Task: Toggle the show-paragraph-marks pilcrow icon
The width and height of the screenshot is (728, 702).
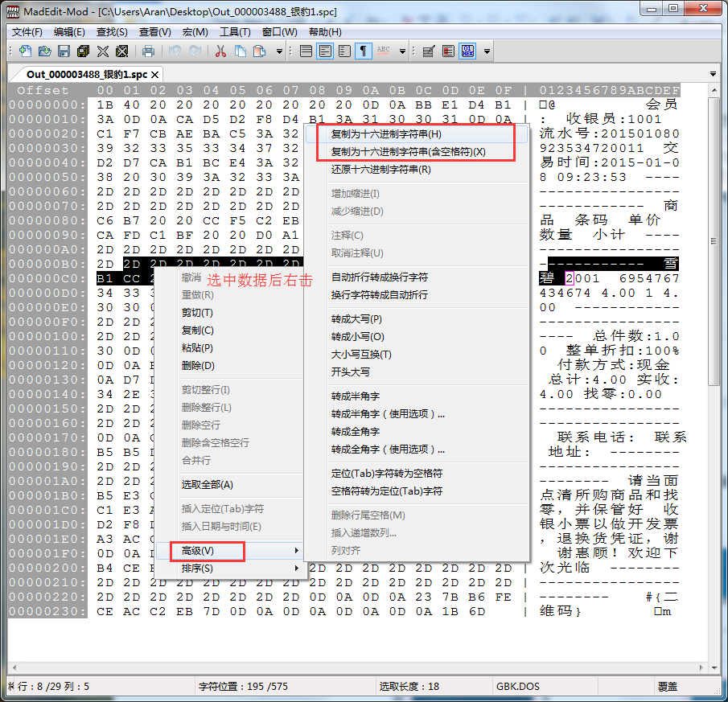Action: click(364, 51)
